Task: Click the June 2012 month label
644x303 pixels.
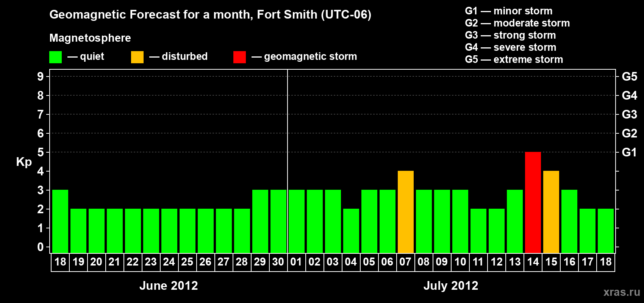Action: [169, 286]
